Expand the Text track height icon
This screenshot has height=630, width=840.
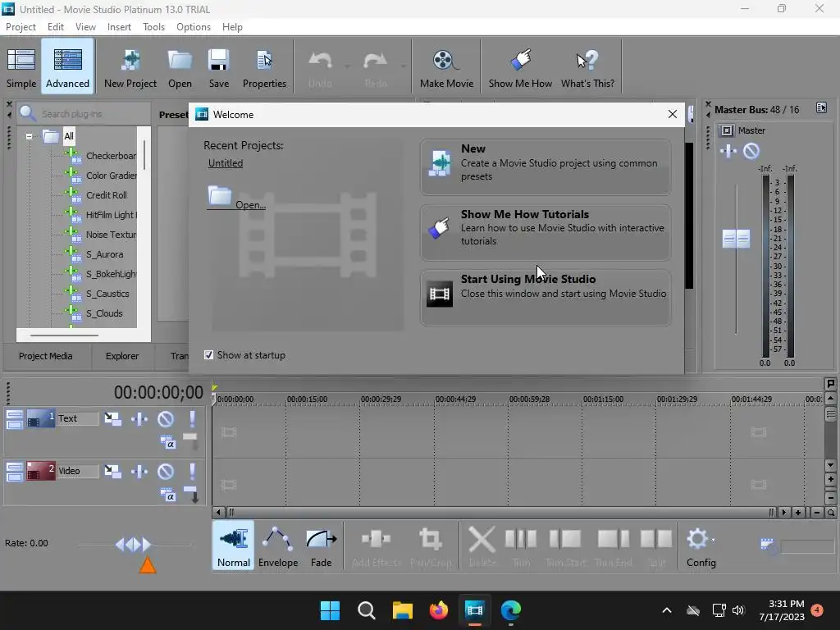click(15, 419)
